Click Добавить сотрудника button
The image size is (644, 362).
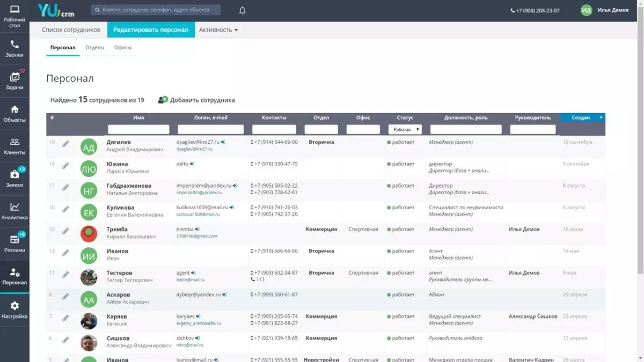point(196,100)
